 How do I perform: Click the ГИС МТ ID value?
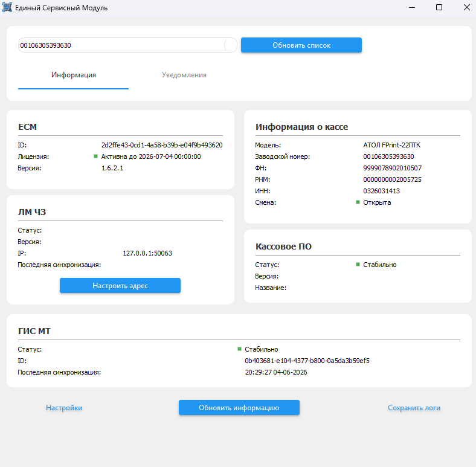point(307,361)
